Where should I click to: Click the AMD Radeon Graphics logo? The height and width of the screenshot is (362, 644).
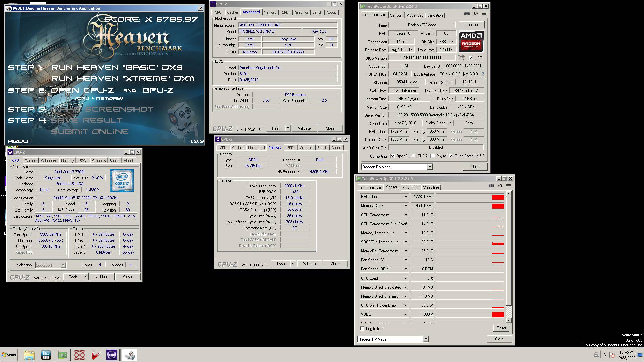click(471, 41)
